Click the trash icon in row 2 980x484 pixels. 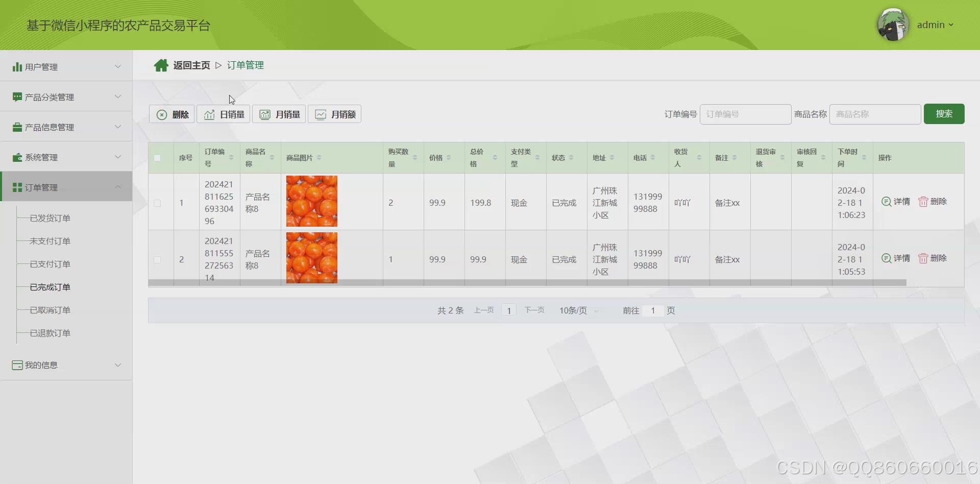click(x=923, y=258)
